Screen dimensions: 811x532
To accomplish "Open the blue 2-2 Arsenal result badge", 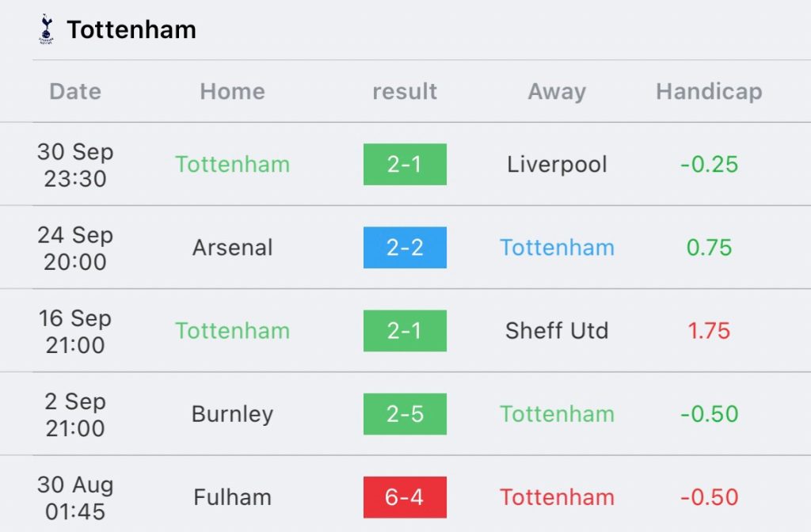I will 405,248.
